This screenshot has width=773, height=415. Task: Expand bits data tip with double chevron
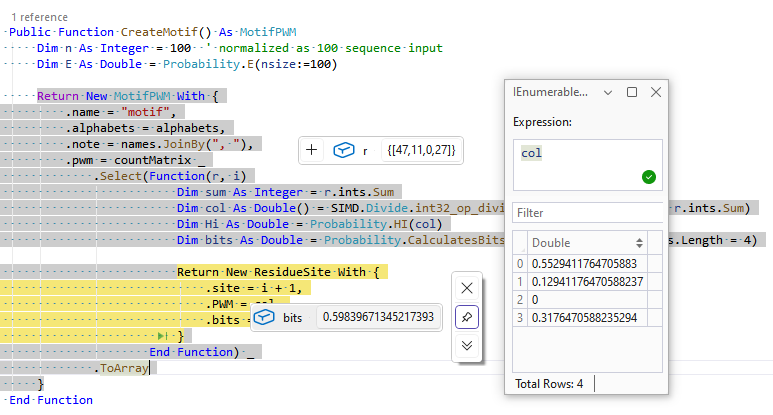467,345
